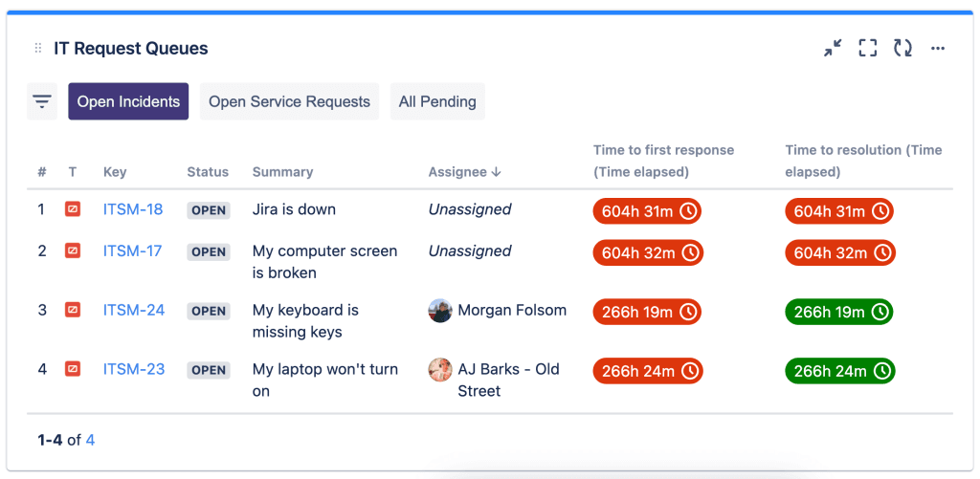Sort by the Status column

tap(208, 172)
